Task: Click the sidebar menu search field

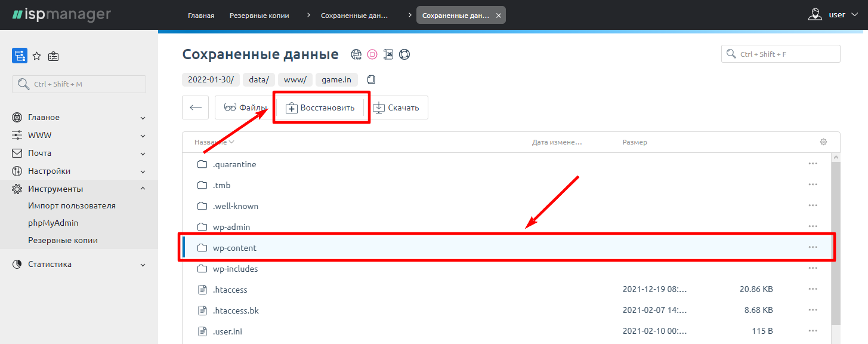Action: 79,84
